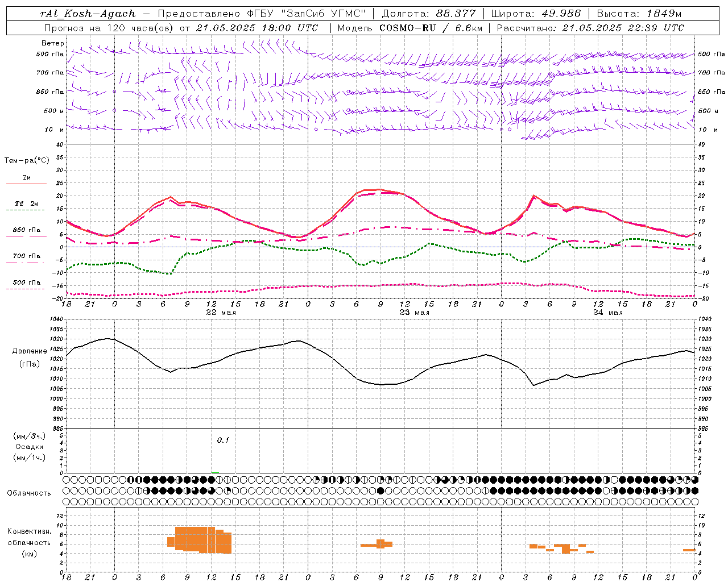
Task: Click the Рассчитано: 21.05.2025 22:39 UTC text
Action: (590, 28)
